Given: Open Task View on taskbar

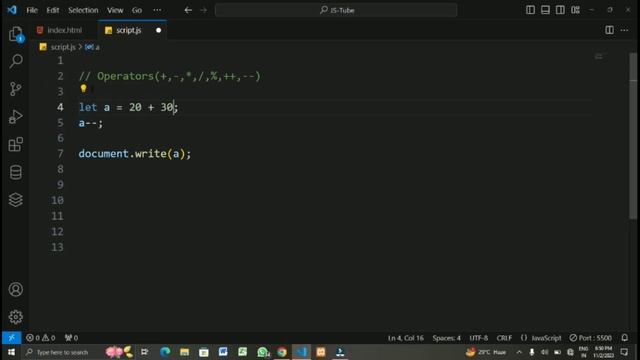Looking at the screenshot, I should tap(144, 352).
